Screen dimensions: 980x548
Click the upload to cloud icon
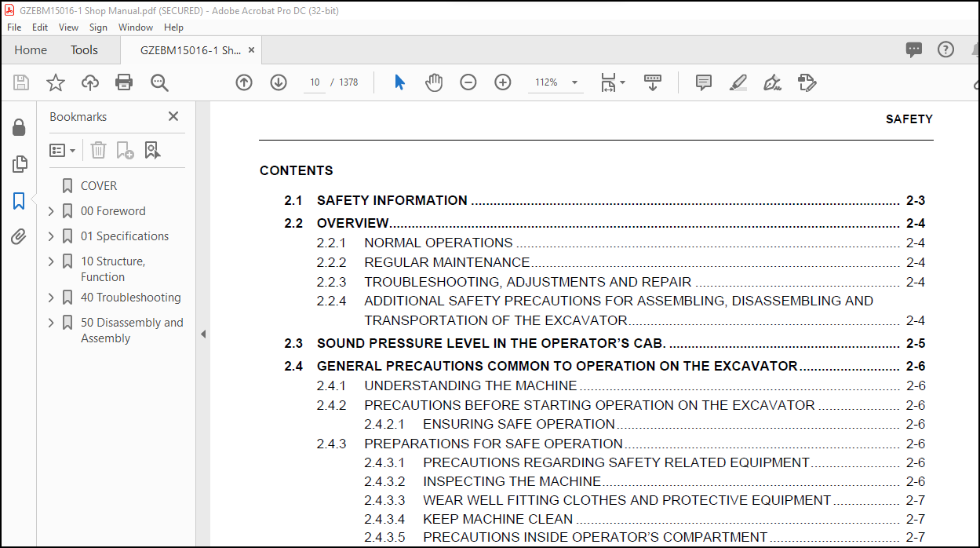point(90,82)
